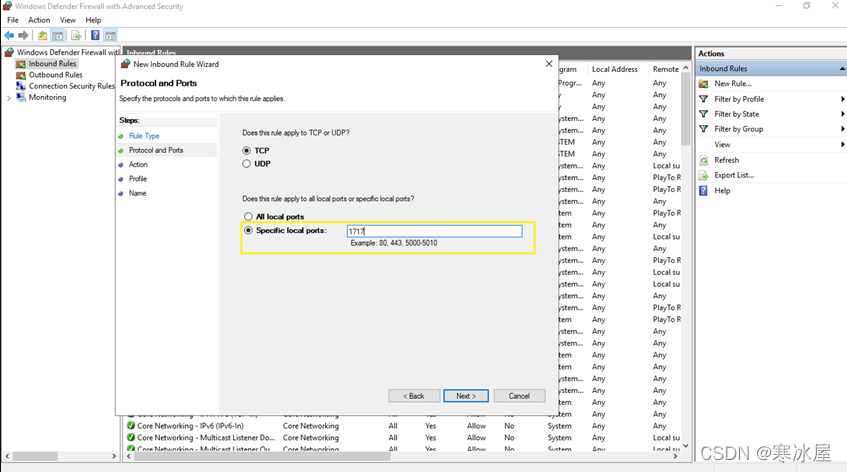847x472 pixels.
Task: Click the Export List toolbar icon
Action: (x=76, y=35)
